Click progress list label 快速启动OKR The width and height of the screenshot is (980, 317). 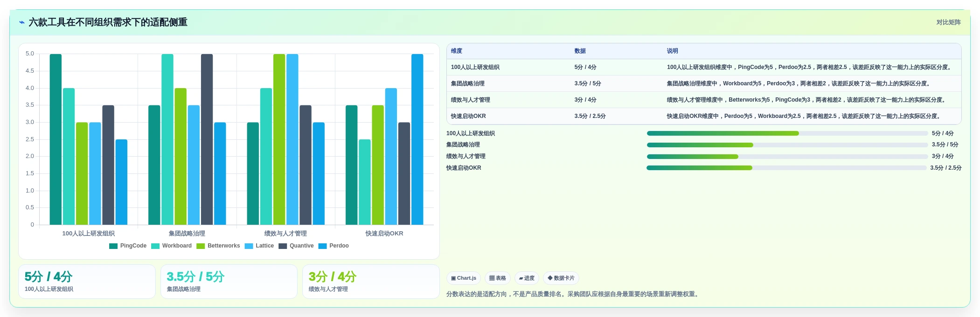[x=464, y=168]
